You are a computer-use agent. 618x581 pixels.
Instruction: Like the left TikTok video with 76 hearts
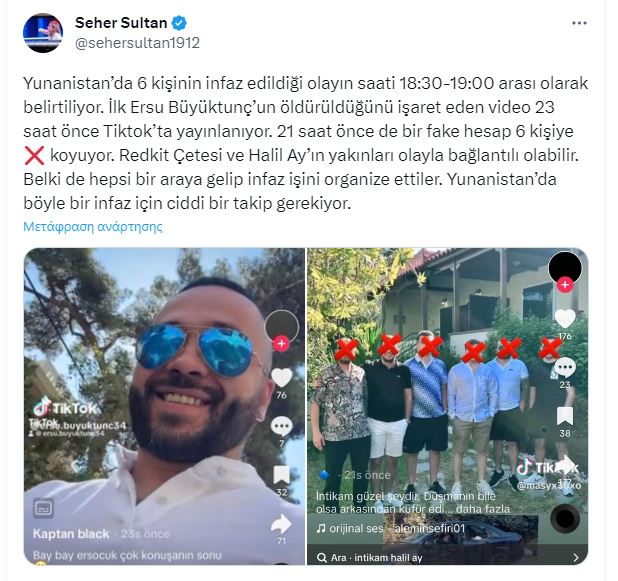pyautogui.click(x=281, y=377)
